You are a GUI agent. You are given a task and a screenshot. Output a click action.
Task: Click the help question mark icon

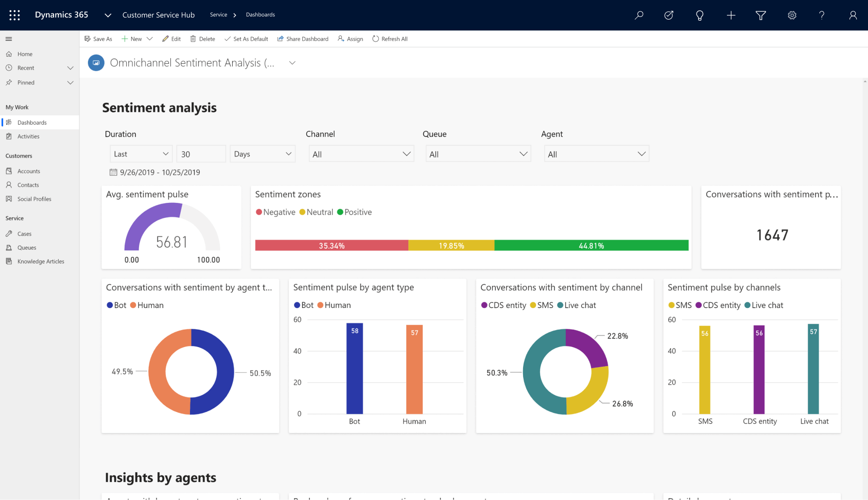822,15
